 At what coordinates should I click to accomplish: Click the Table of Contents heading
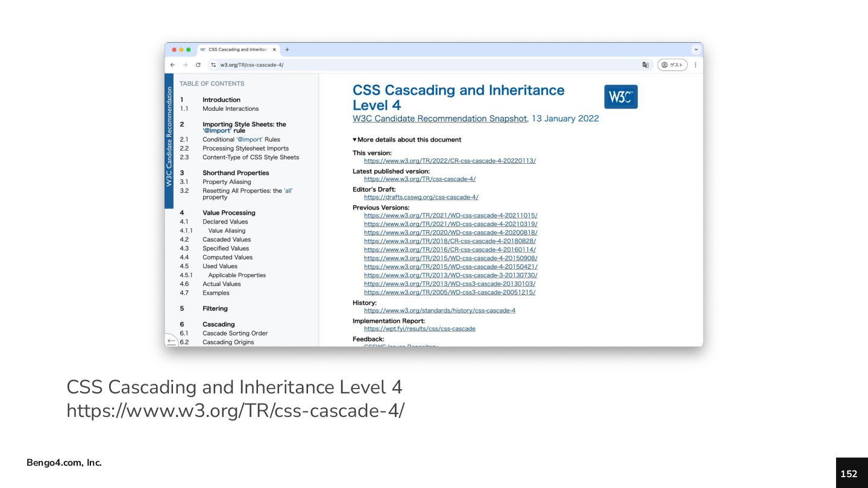[212, 84]
